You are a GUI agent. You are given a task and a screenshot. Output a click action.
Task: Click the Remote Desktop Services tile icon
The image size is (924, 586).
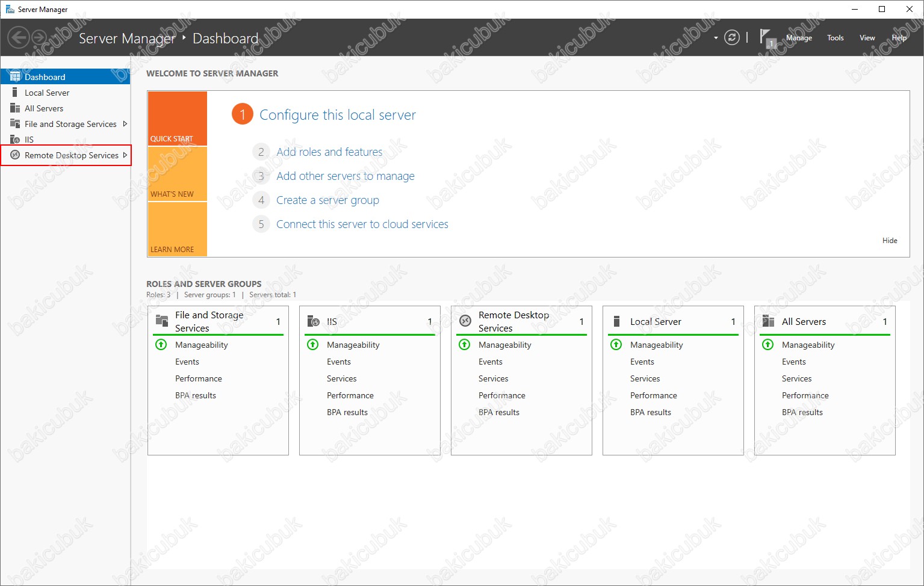coord(465,321)
